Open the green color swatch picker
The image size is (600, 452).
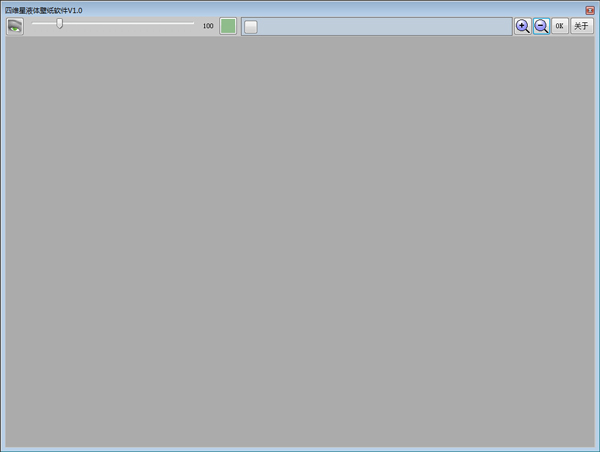228,26
